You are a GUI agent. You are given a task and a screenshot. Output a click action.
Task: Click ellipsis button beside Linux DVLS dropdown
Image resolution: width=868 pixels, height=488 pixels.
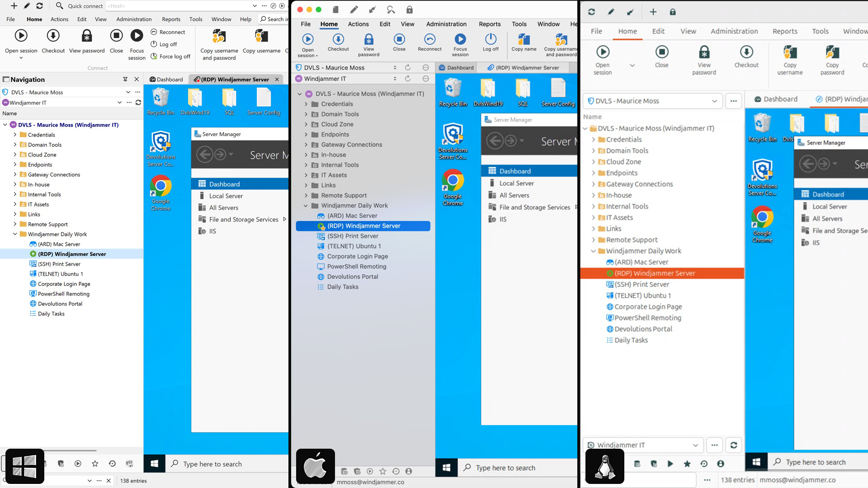[733, 101]
